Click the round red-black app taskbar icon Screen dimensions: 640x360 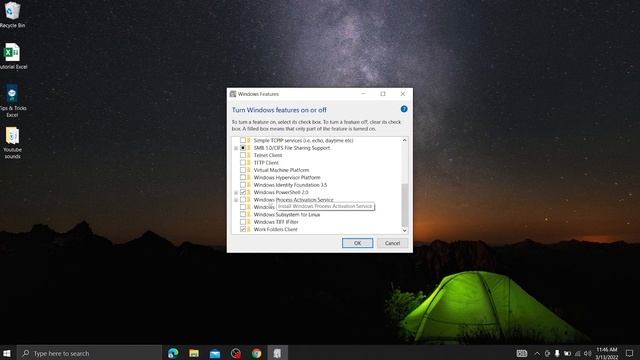click(236, 353)
